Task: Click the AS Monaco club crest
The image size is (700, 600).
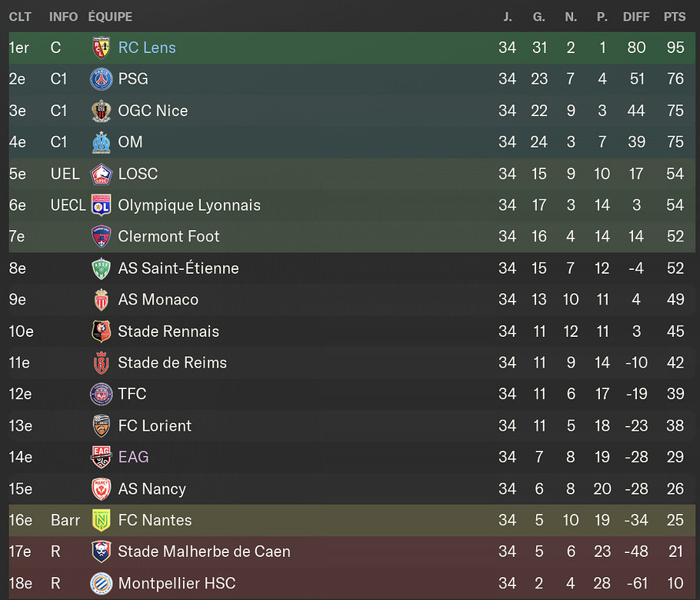Action: click(101, 300)
